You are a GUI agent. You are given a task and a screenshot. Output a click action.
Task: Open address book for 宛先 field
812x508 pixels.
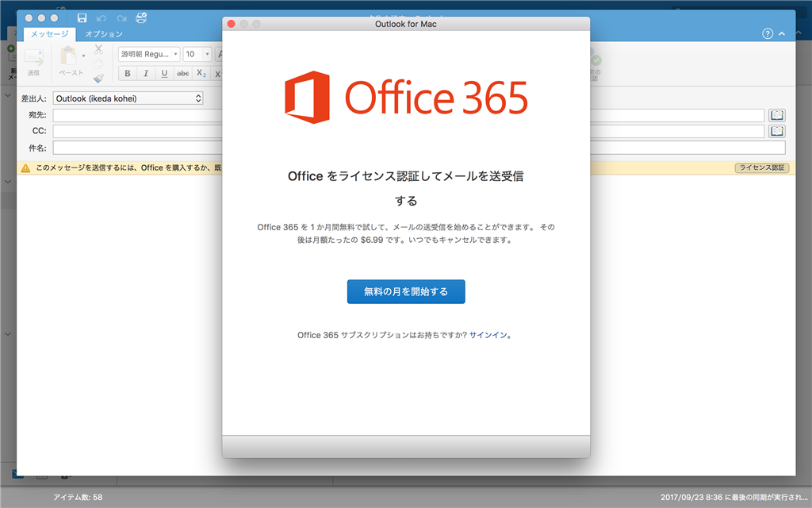point(777,115)
